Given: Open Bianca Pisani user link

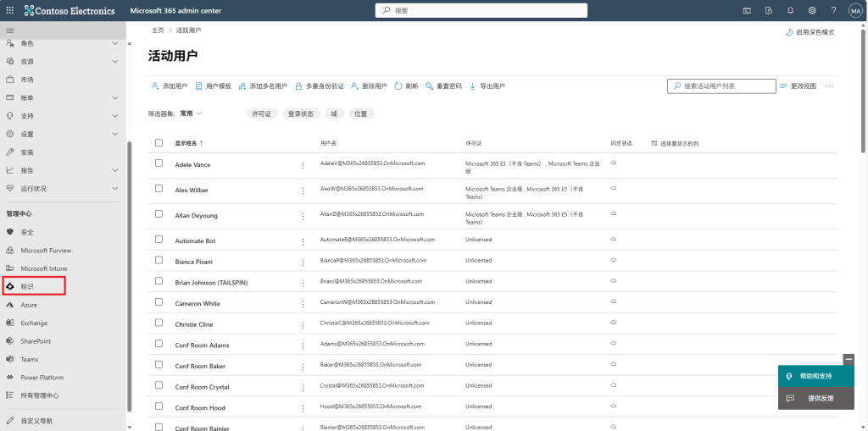Looking at the screenshot, I should pyautogui.click(x=194, y=262).
